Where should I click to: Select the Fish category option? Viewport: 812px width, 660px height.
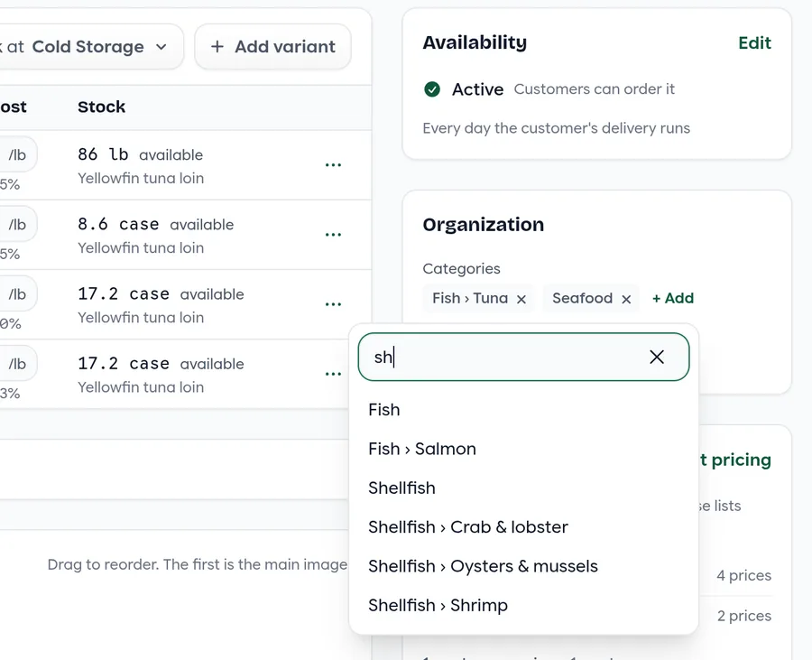click(523, 410)
